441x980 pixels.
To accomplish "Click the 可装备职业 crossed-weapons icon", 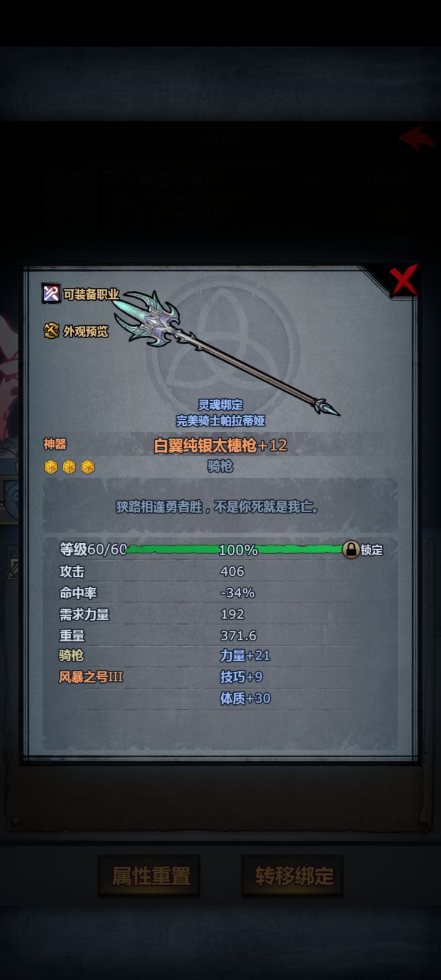I will point(51,293).
